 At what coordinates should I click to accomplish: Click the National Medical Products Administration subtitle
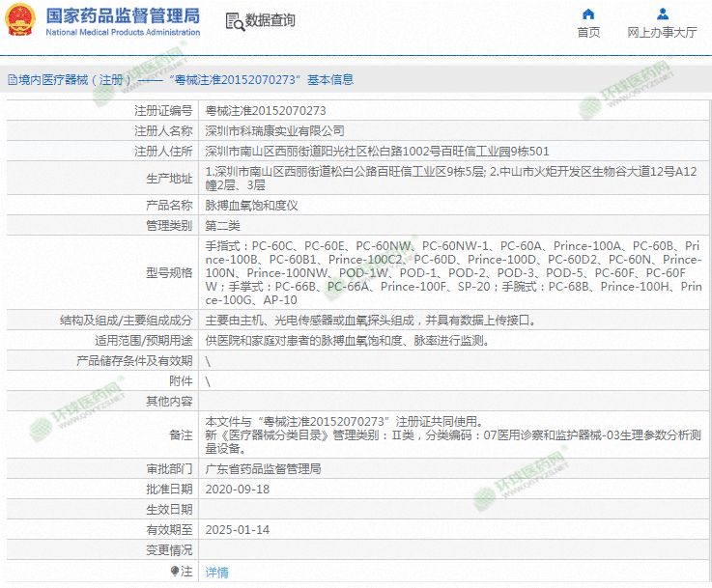(x=123, y=32)
